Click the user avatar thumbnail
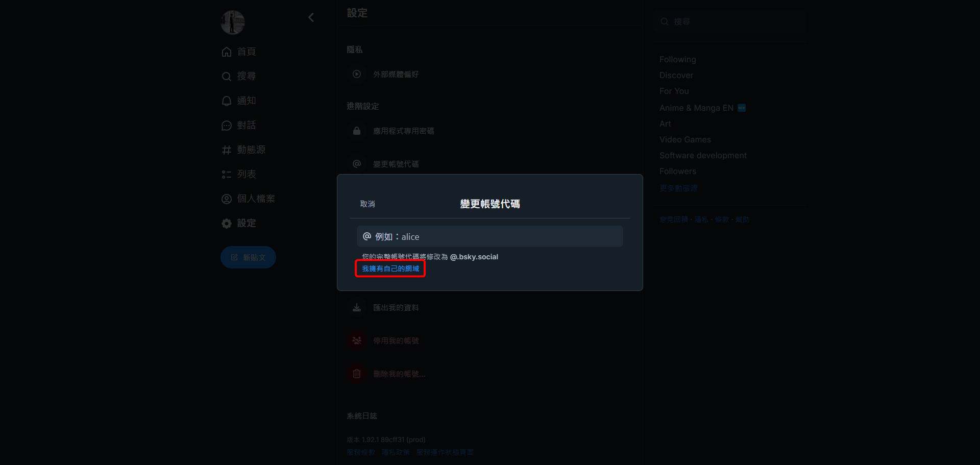 point(233,22)
